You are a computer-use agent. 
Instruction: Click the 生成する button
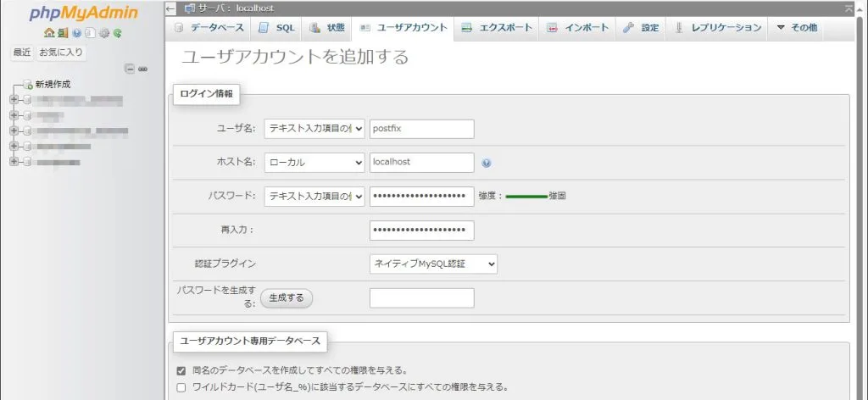click(287, 298)
